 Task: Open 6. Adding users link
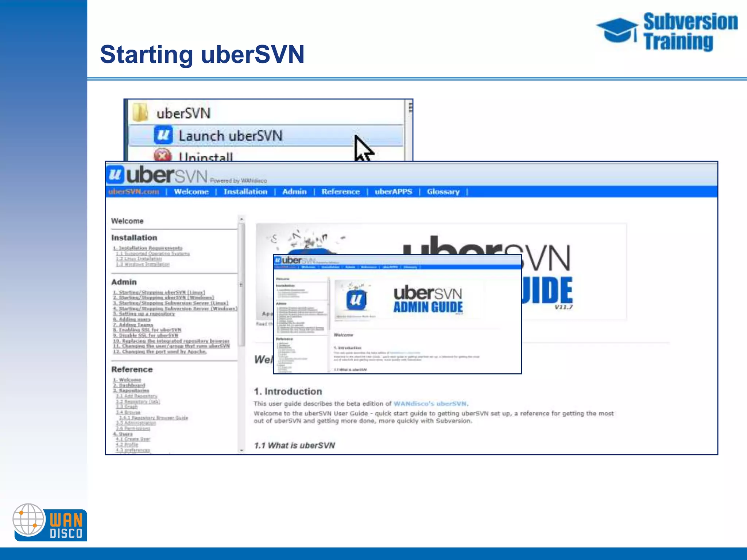tap(132, 319)
